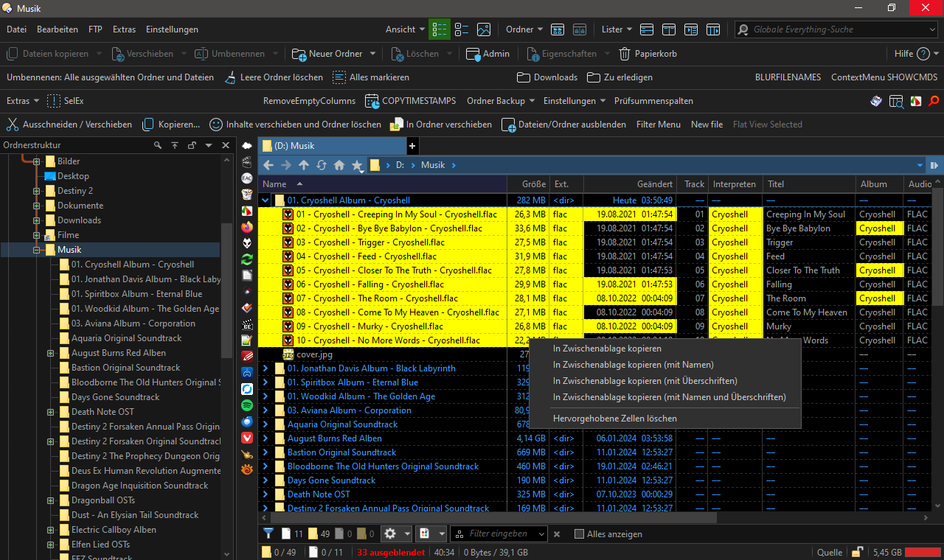Viewport: 944px width, 560px height.
Task: Open the Papierkorb trash bin
Action: [x=647, y=54]
